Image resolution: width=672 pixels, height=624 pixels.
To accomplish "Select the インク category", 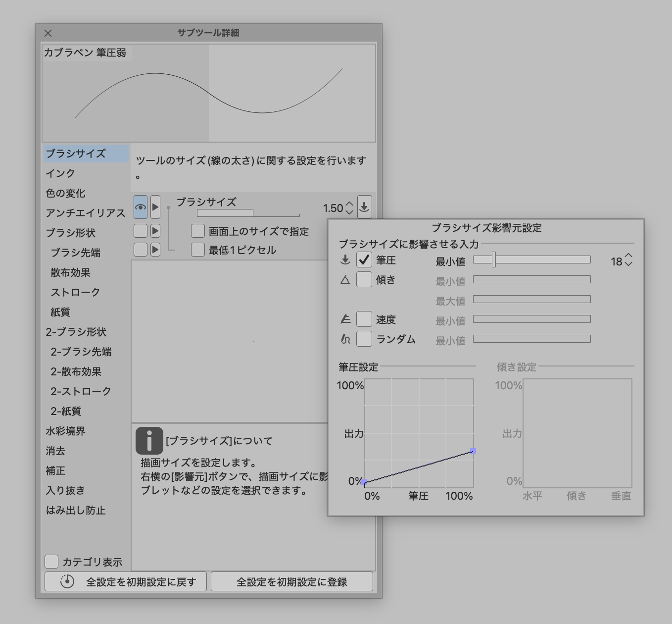I will tap(60, 173).
